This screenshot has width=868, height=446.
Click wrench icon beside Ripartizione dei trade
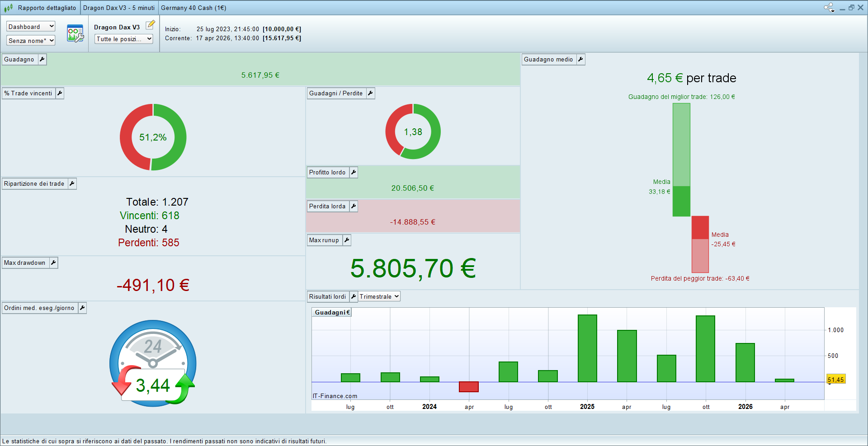coord(72,183)
